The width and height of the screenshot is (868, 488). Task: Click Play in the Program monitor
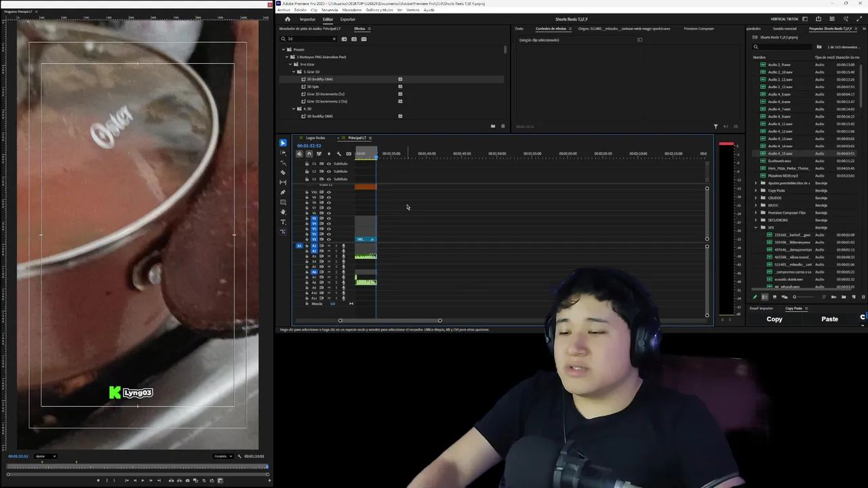142,481
